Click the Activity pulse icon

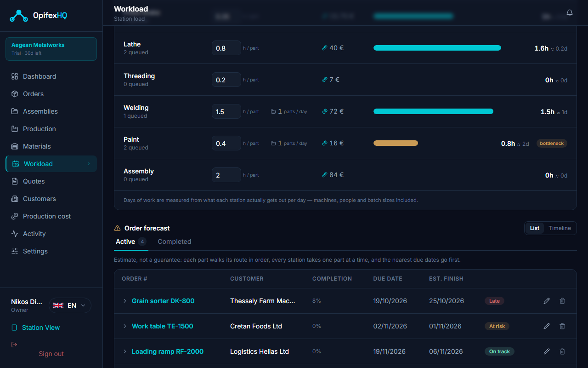tap(15, 234)
